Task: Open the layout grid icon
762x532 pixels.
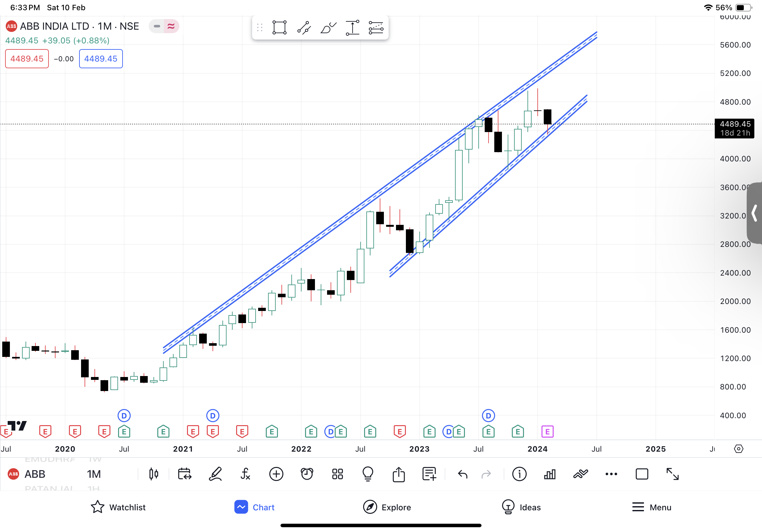Action: click(338, 474)
